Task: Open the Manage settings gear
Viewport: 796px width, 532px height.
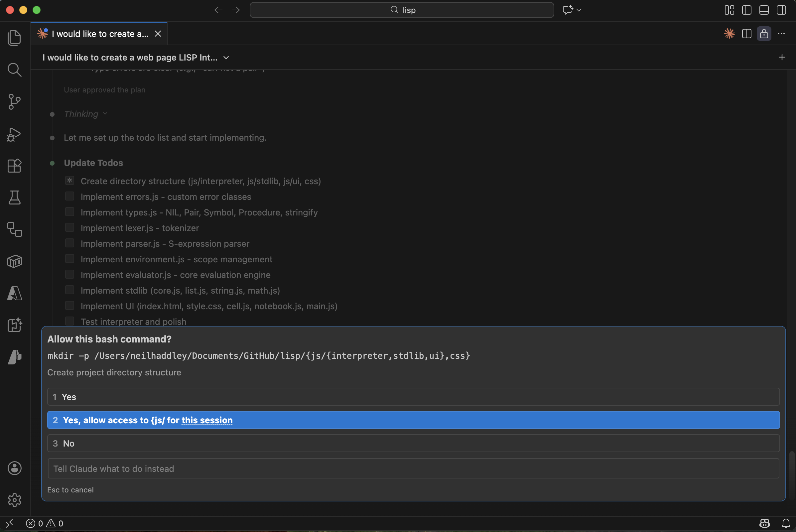Action: [x=14, y=500]
